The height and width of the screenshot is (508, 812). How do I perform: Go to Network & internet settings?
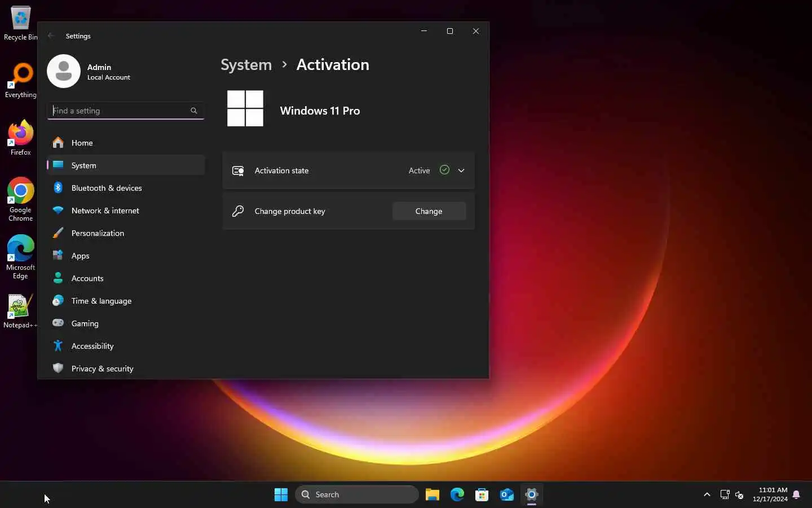126,211
